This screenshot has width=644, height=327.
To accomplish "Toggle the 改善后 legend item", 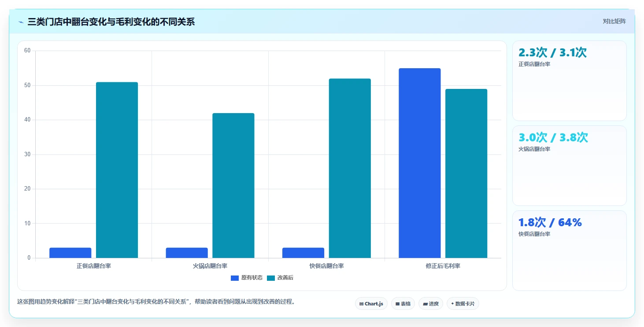I will pos(280,278).
